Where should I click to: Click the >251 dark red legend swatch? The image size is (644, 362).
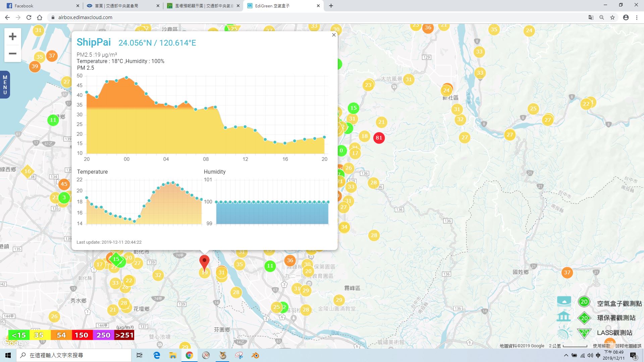[x=124, y=335]
